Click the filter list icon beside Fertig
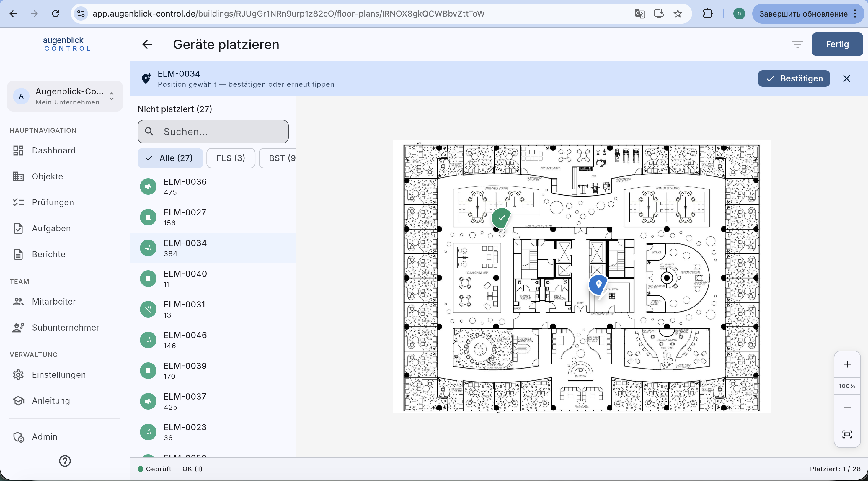The width and height of the screenshot is (868, 481). coord(797,44)
